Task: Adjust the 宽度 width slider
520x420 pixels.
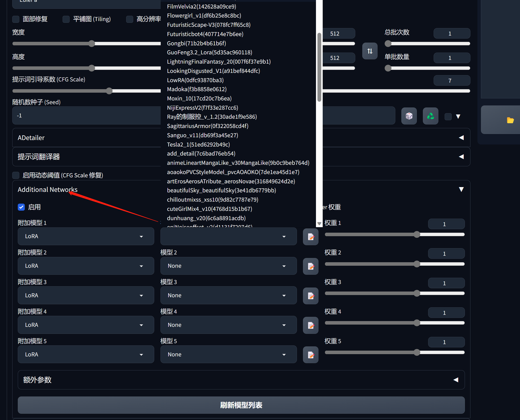Action: pos(92,44)
